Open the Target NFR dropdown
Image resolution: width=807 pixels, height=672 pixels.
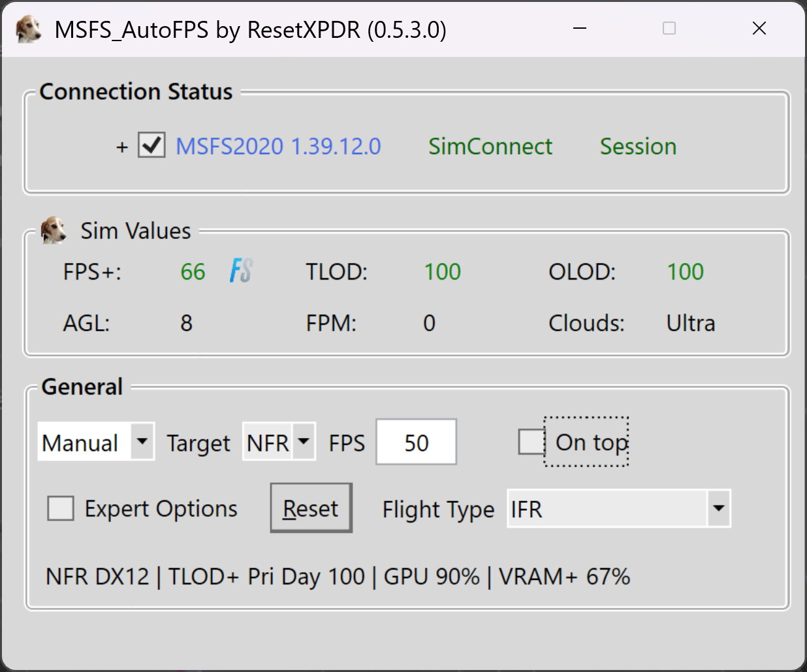click(x=279, y=442)
